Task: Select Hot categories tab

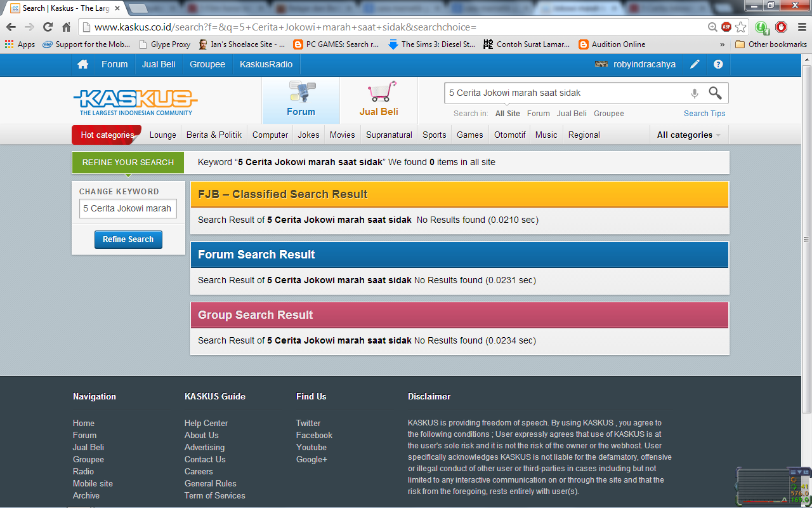Action: click(107, 135)
